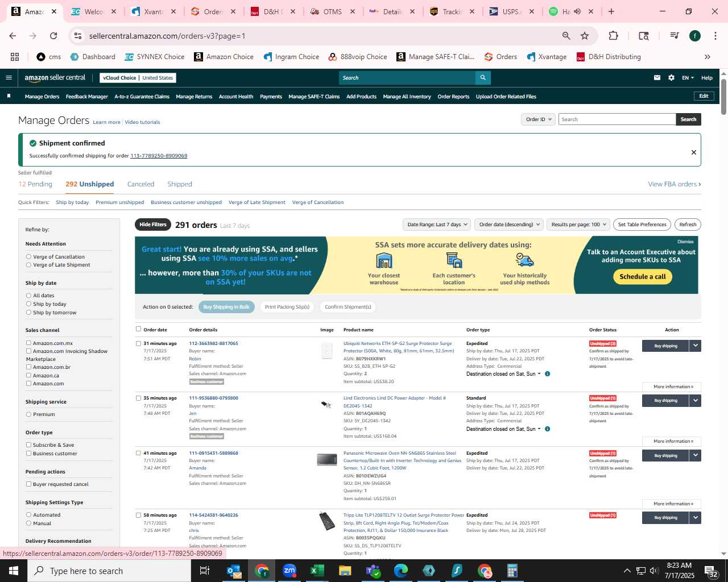Select the Verge of Cancellation radio button filter
This screenshot has width=728, height=582.
click(x=28, y=257)
